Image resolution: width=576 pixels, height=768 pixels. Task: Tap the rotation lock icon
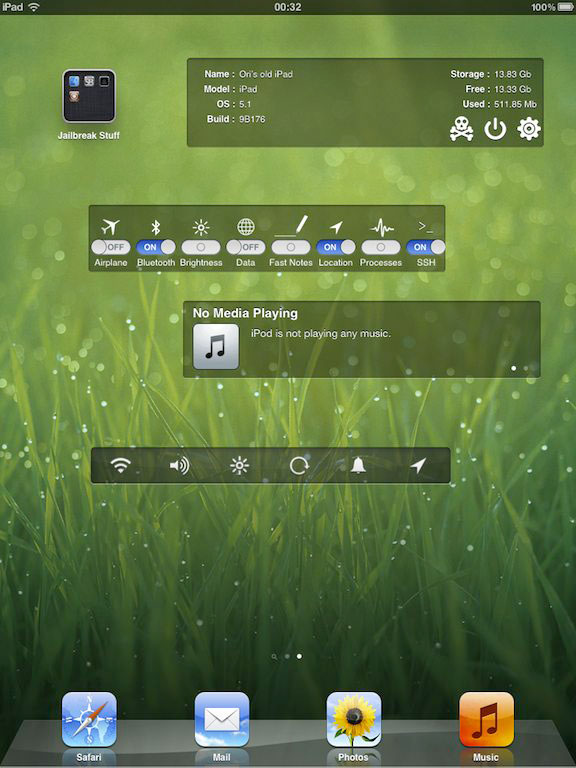tap(299, 465)
